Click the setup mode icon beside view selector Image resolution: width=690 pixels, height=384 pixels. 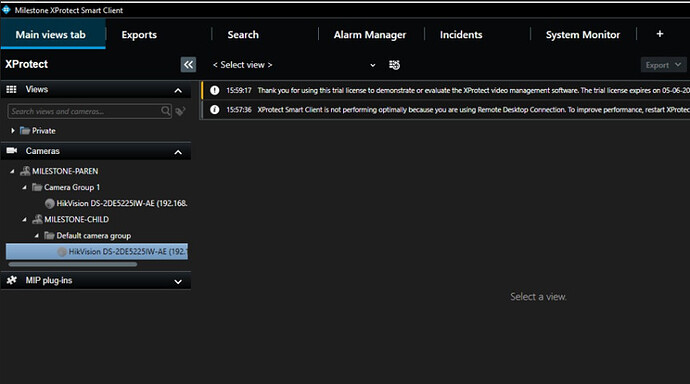click(394, 65)
